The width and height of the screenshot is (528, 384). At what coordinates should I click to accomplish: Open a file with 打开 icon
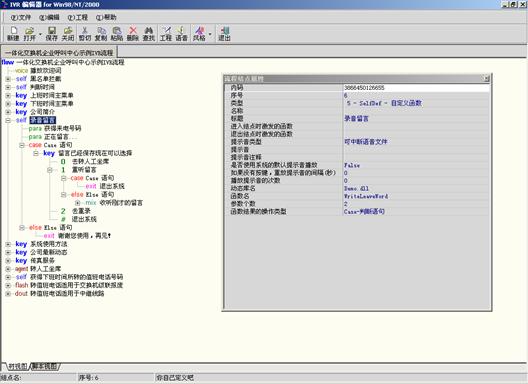(x=30, y=34)
